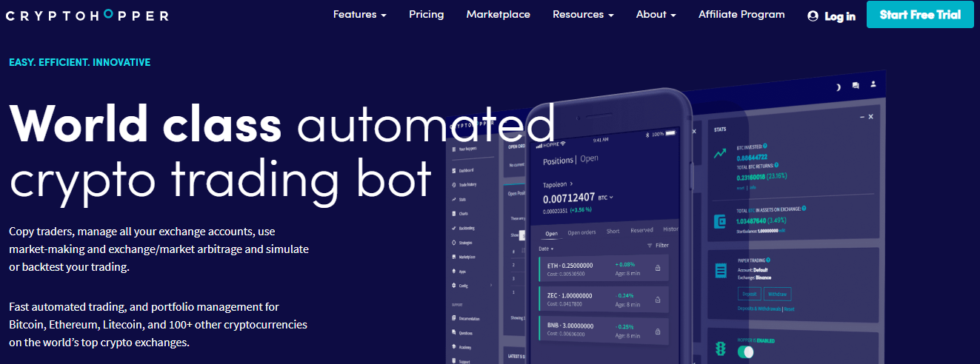The height and width of the screenshot is (364, 980).
Task: Open the Deposits & Withdrawals link
Action: pyautogui.click(x=759, y=309)
